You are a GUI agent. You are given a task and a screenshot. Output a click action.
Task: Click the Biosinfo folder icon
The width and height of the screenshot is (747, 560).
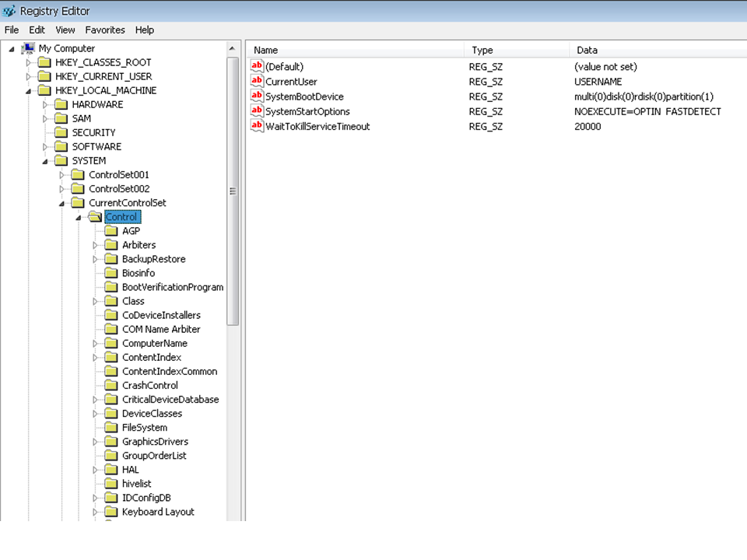[111, 273]
